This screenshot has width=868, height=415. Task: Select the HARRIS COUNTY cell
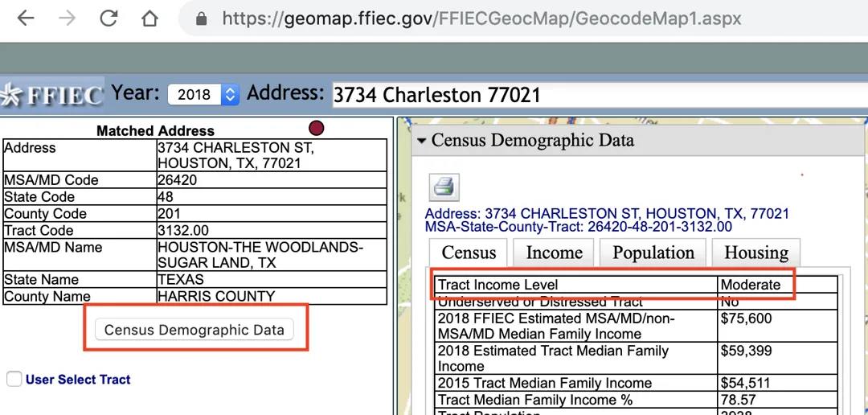pos(272,296)
